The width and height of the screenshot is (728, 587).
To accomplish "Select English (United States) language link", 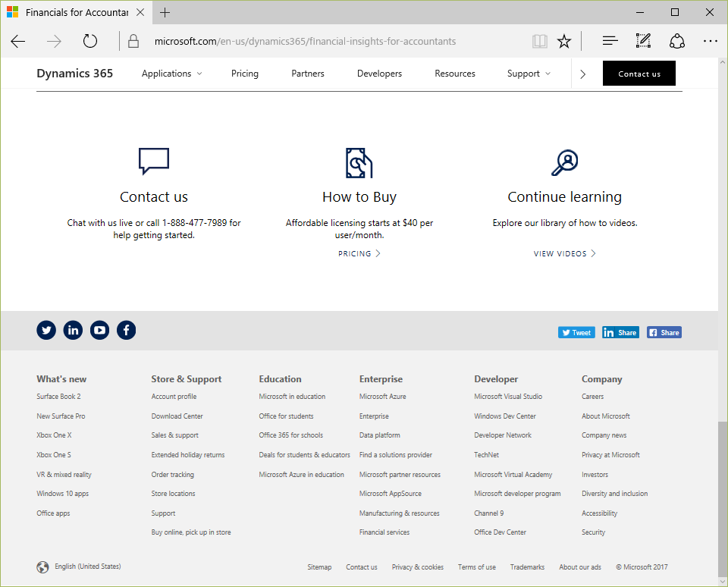I will point(88,567).
